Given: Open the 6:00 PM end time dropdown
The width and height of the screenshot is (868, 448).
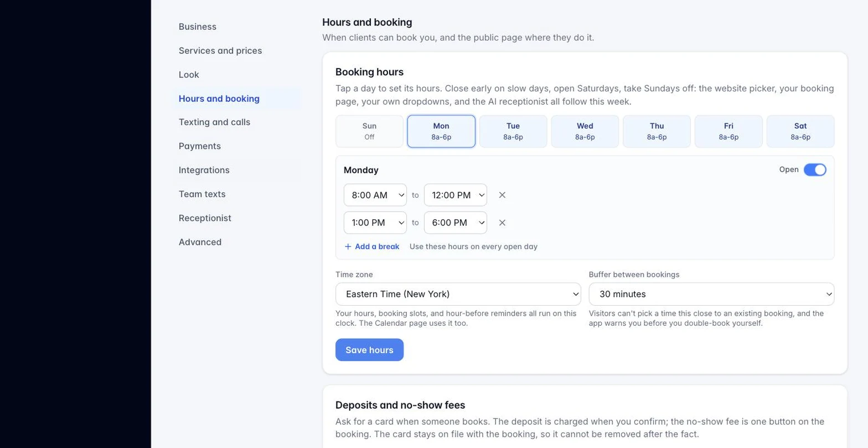Looking at the screenshot, I should 456,223.
